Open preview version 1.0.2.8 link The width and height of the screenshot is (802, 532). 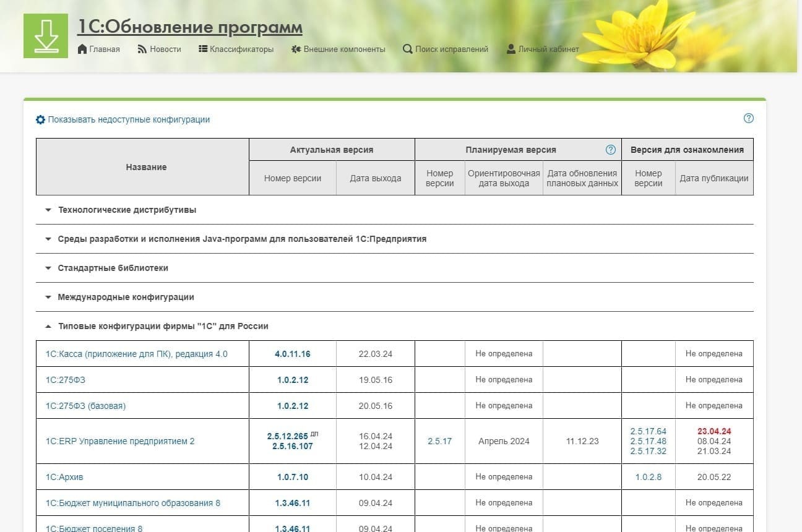tap(649, 477)
